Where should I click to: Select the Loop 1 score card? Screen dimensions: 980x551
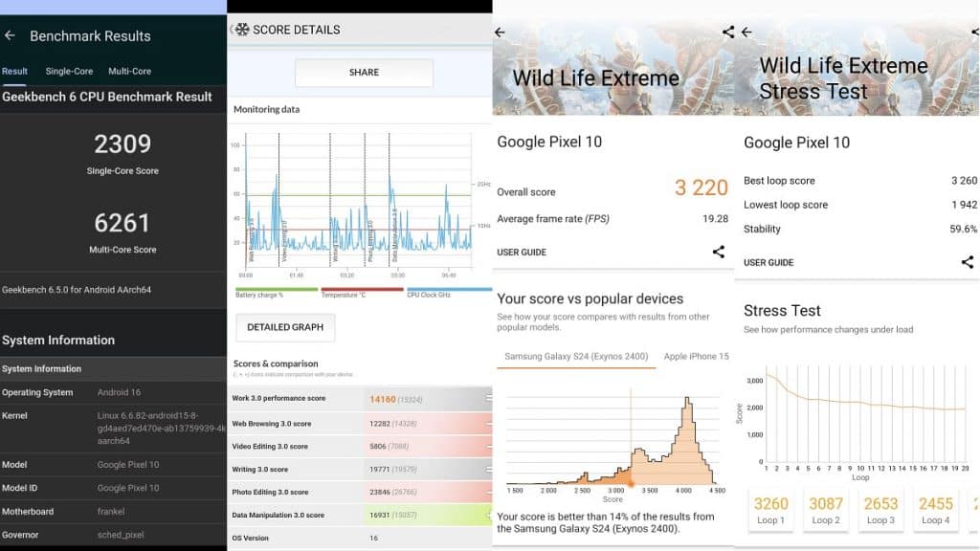771,511
